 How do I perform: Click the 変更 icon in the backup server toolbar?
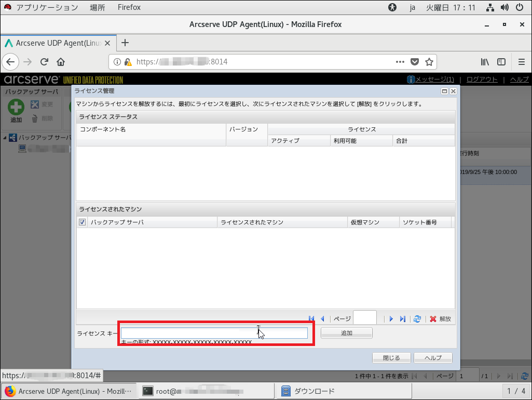coord(35,104)
